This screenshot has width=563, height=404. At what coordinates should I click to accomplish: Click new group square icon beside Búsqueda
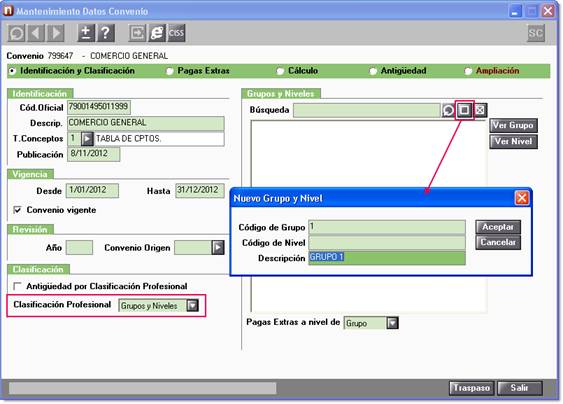(465, 110)
